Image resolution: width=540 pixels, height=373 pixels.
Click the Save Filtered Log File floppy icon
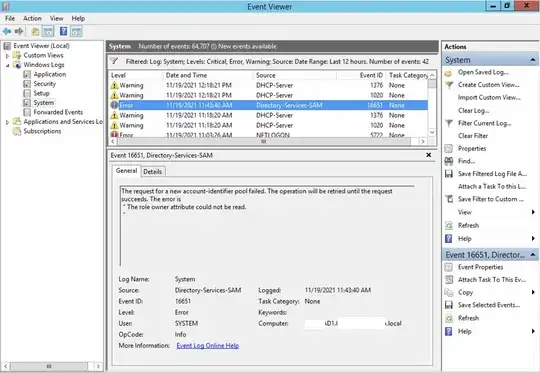point(449,174)
